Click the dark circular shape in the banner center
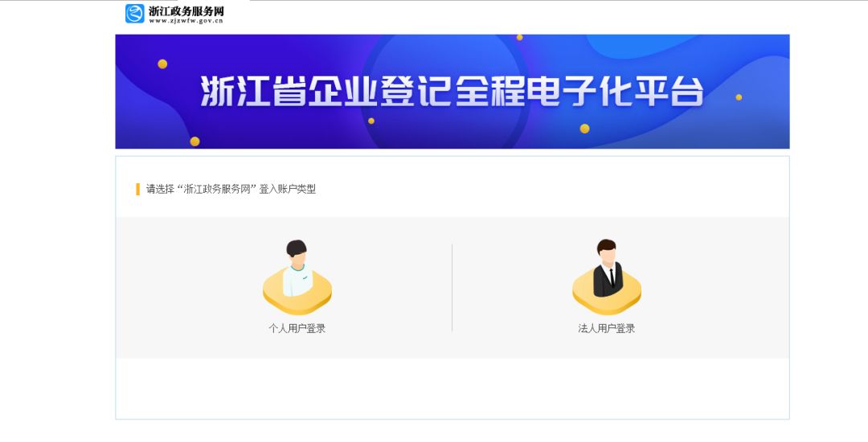Image resolution: width=868 pixels, height=442 pixels. tap(445, 92)
